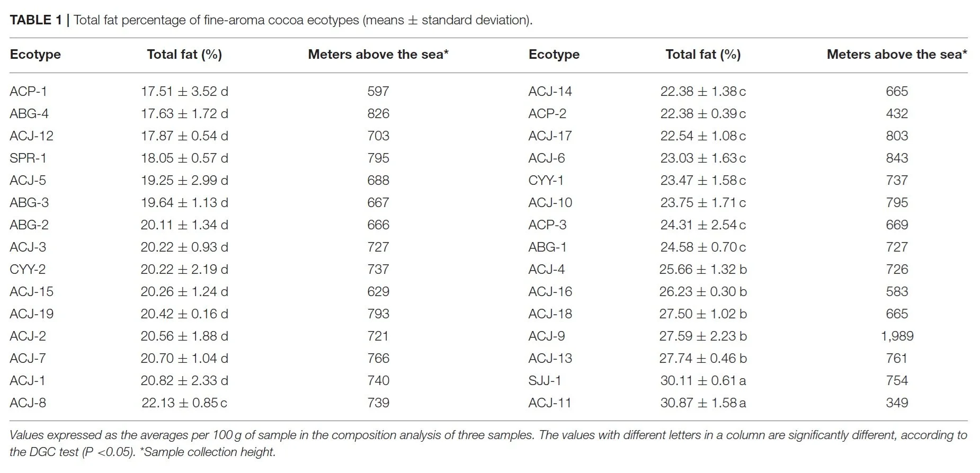Select the right Ecotype column header
980x473 pixels.
coord(554,55)
